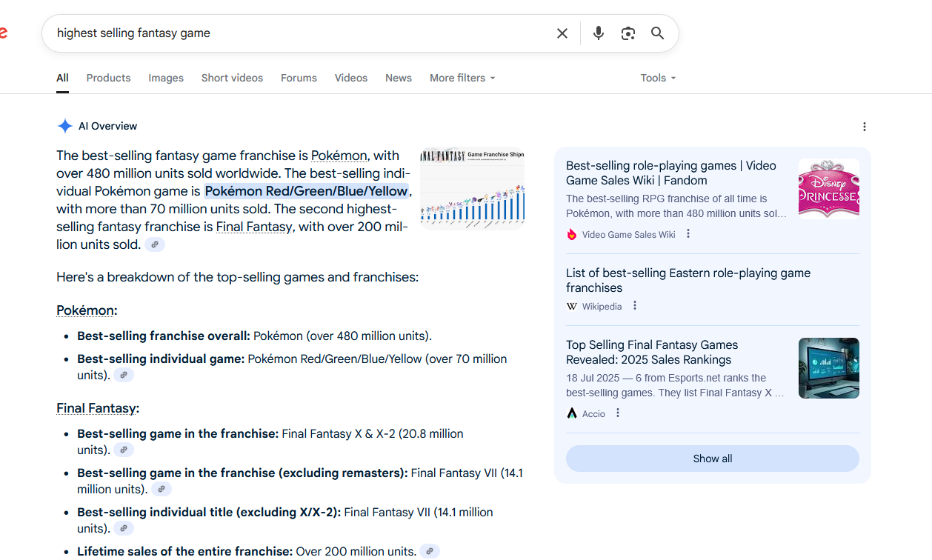Click the "Accio" source name
The height and width of the screenshot is (560, 932).
point(593,413)
